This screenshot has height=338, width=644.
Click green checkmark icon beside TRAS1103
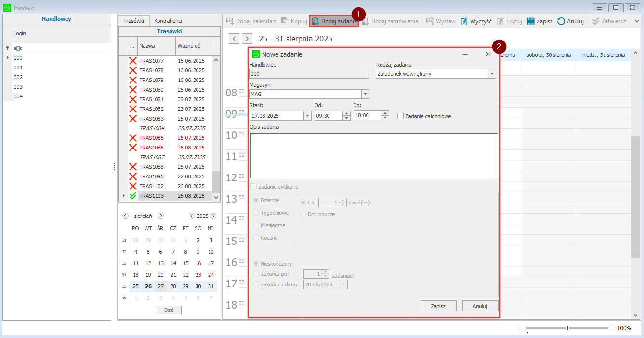(133, 196)
